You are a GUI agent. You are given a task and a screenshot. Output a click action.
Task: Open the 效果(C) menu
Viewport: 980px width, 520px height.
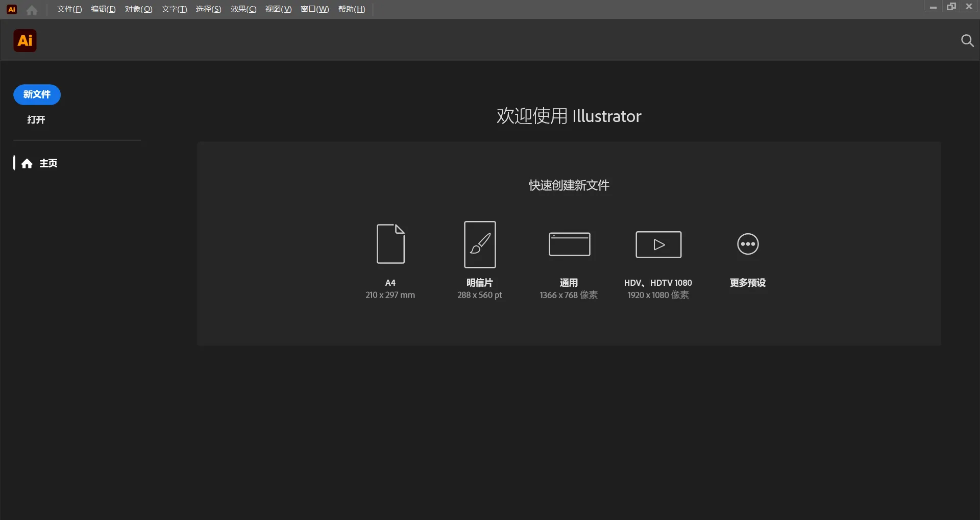click(x=243, y=9)
